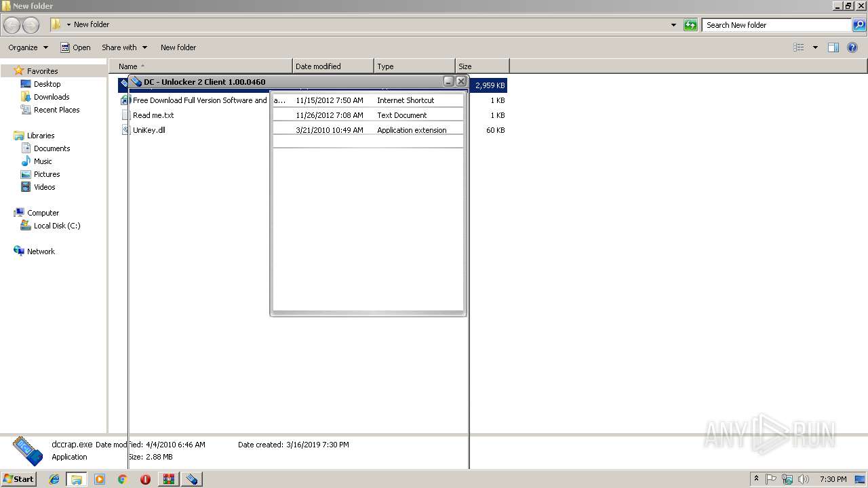Image resolution: width=868 pixels, height=488 pixels.
Task: Click the Action Center flag tray icon
Action: 771,479
